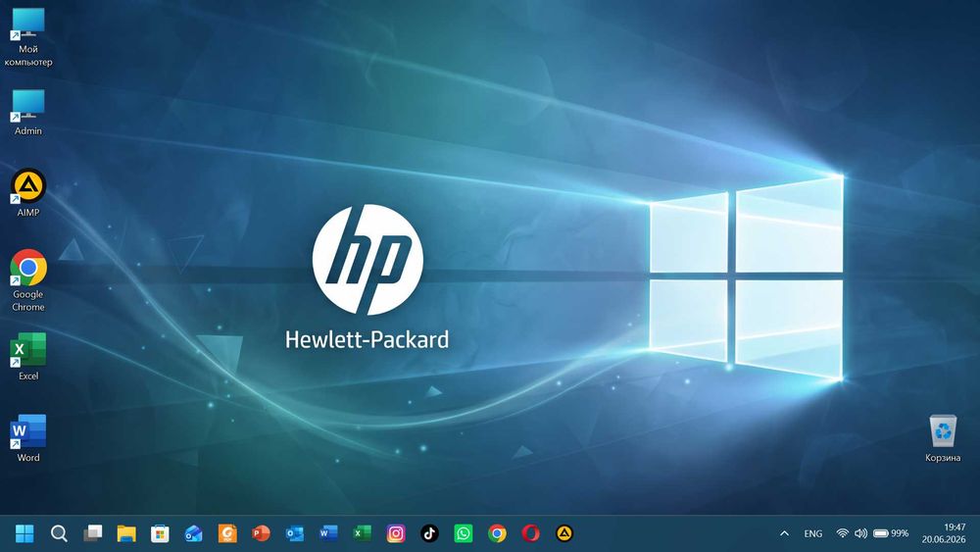Select the Google Chrome desktop shortcut
The width and height of the screenshot is (980, 552).
[x=28, y=280]
